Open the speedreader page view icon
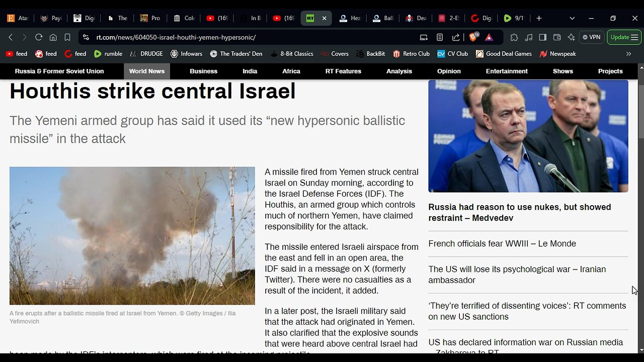The height and width of the screenshot is (362, 644). point(440,37)
